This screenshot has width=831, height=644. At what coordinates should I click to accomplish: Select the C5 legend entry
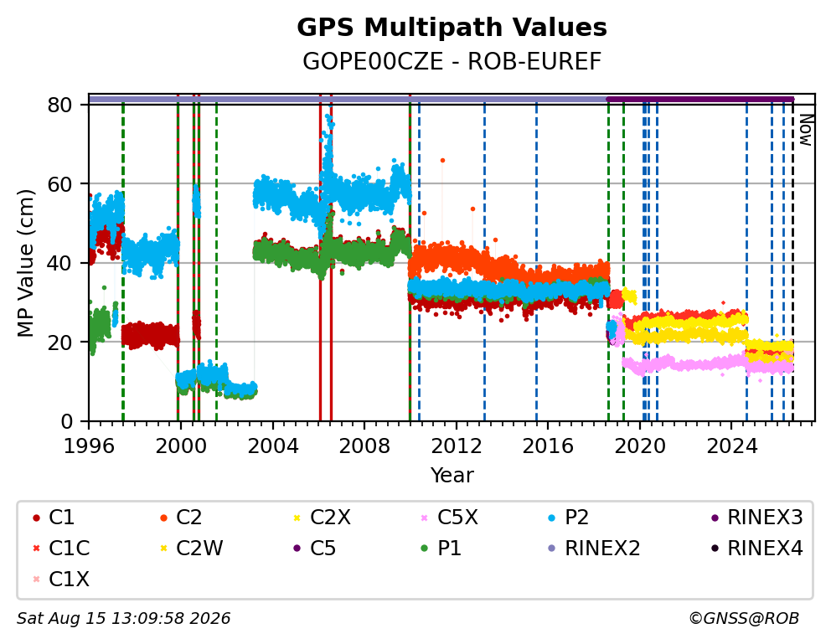pyautogui.click(x=315, y=549)
